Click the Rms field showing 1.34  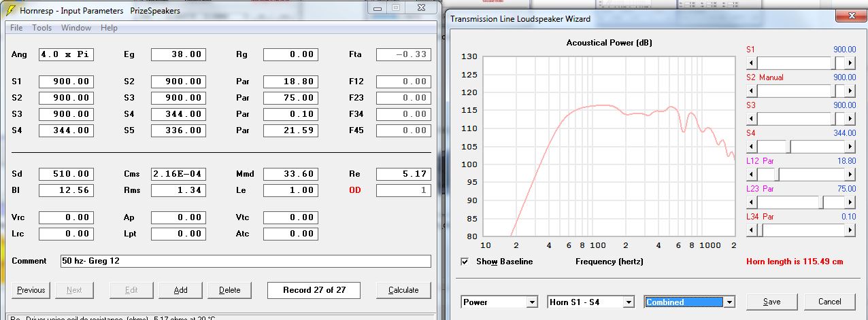[x=178, y=190]
